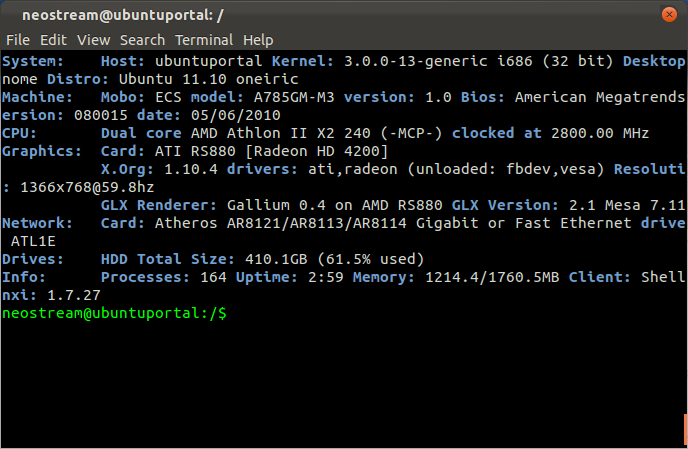Screen dimensions: 688x449
Task: Click 'AMD Athlon II X2 240' text
Action: tap(280, 133)
